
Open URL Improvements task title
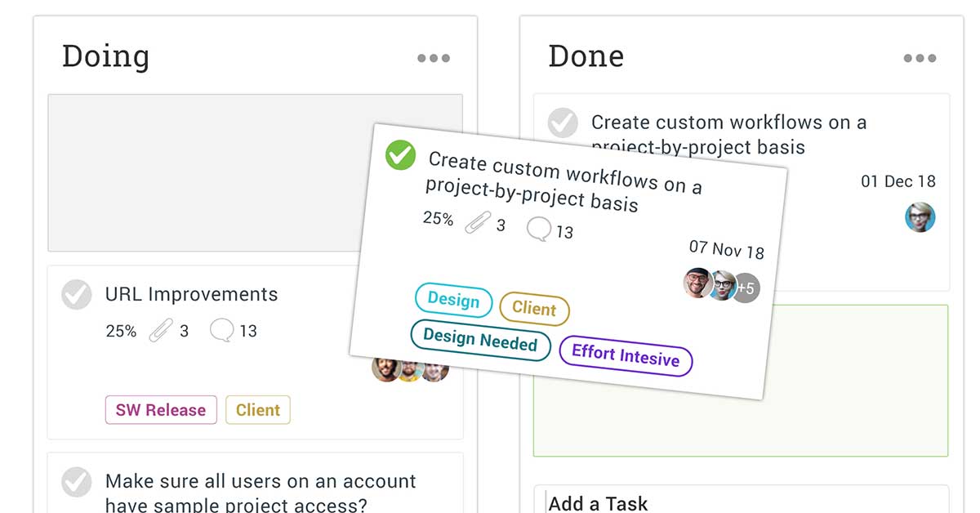(x=192, y=295)
